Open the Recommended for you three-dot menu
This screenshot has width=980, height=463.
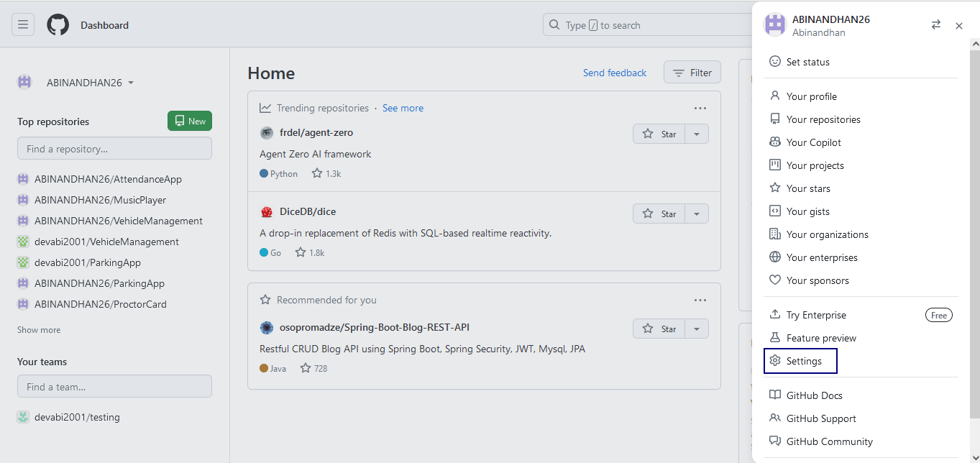700,300
